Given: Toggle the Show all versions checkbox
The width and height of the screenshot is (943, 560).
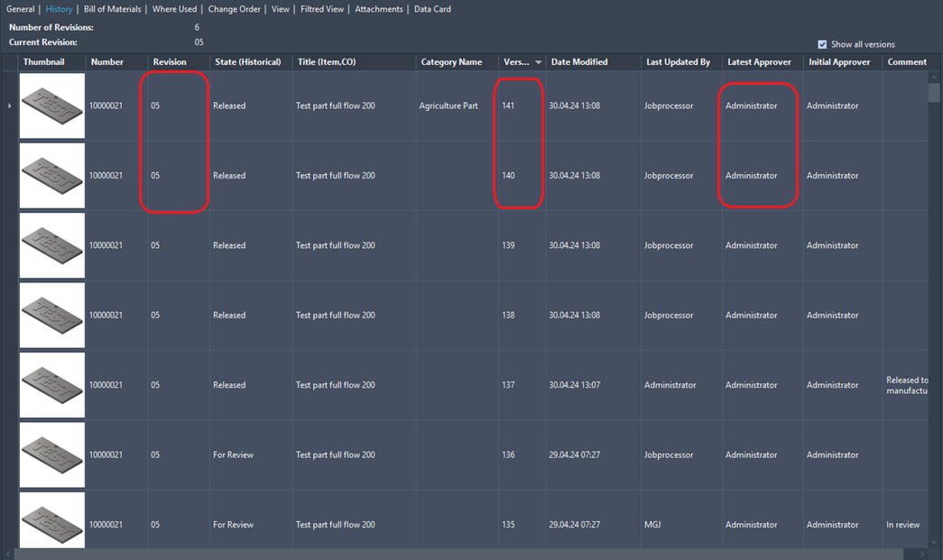Looking at the screenshot, I should (822, 43).
